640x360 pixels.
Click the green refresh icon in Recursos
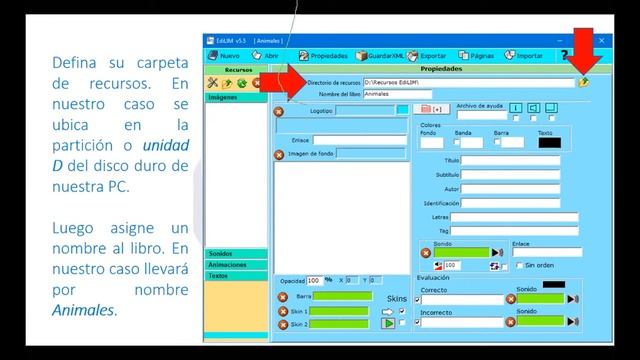coord(242,83)
